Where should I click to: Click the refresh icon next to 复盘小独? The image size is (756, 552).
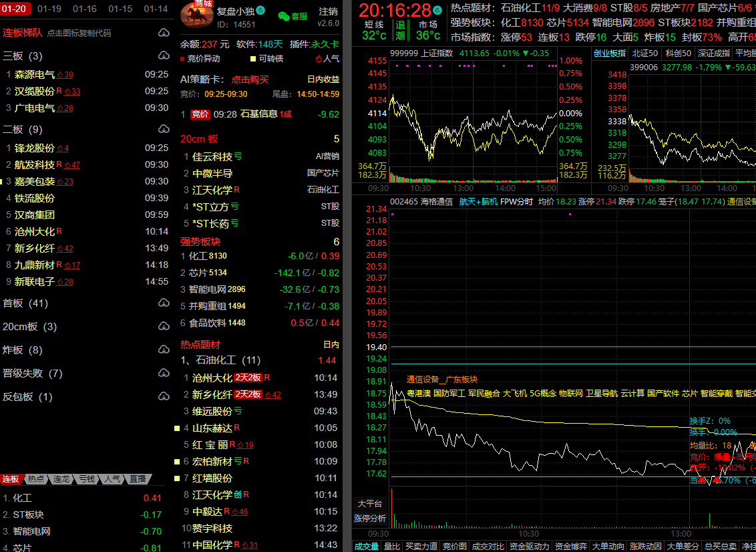click(x=261, y=11)
